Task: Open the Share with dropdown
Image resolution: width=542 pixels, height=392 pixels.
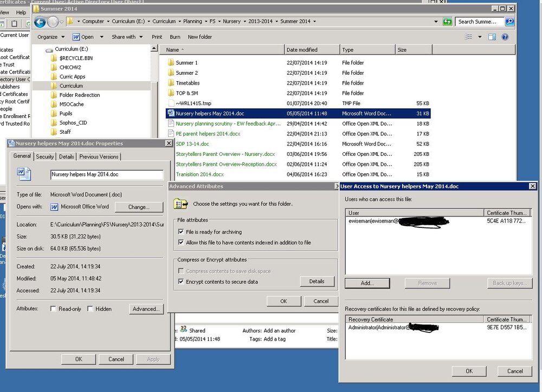Action: (x=127, y=37)
